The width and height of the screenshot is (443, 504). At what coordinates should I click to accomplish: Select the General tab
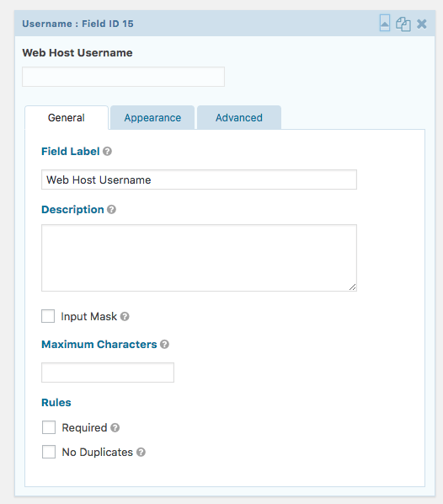(x=67, y=118)
